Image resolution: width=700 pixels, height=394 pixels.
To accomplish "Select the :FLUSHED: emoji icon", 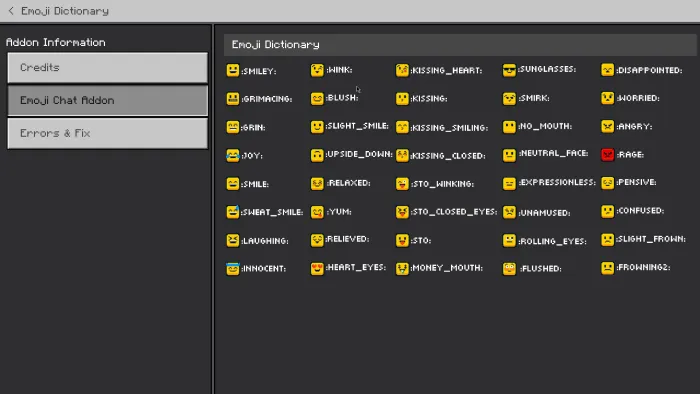I will 509,268.
